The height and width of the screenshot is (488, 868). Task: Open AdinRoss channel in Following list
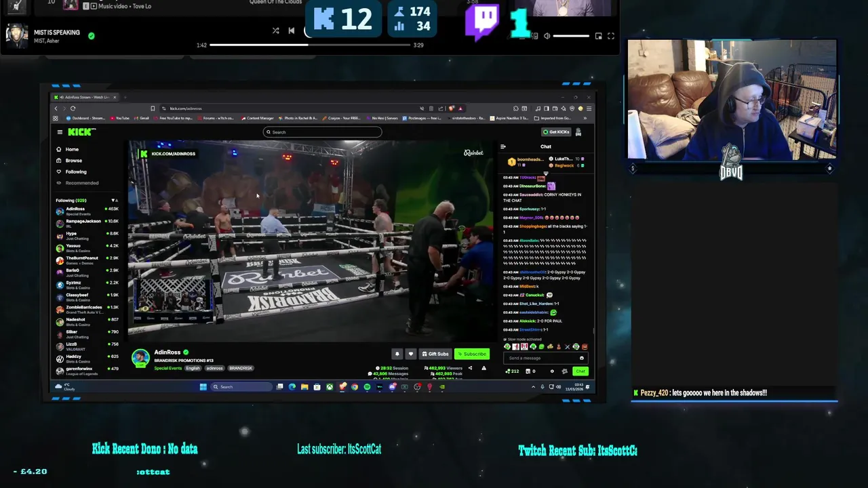click(x=87, y=211)
